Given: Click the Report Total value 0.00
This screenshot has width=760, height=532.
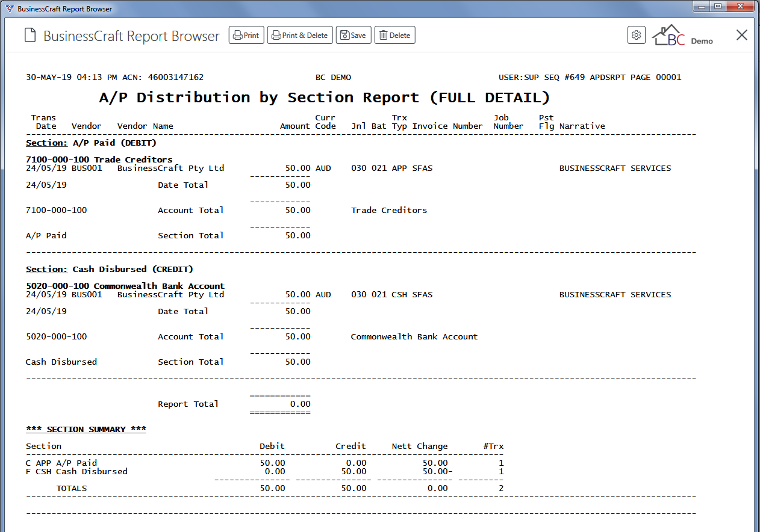Looking at the screenshot, I should tap(301, 404).
